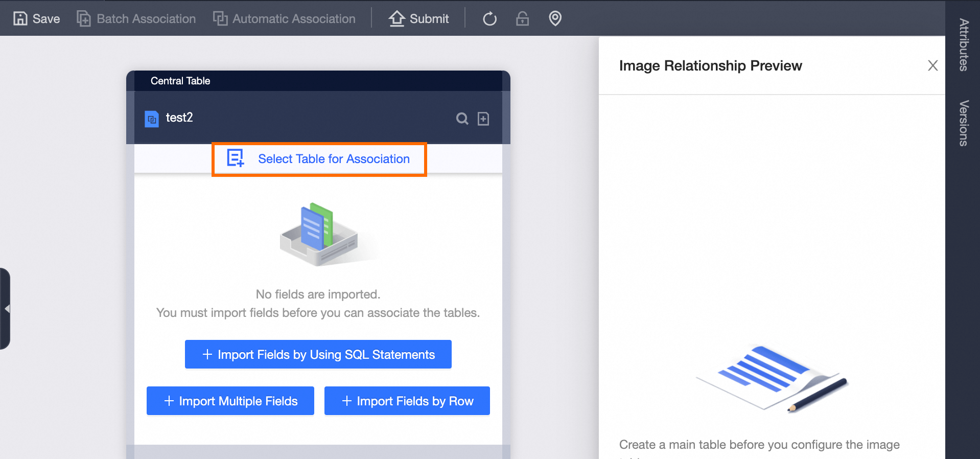Run Automatic Association
The image size is (980, 459).
point(284,19)
